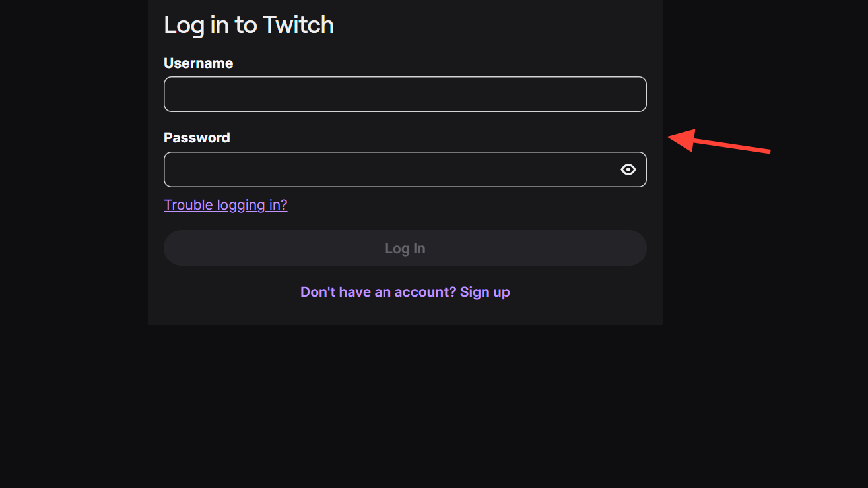868x488 pixels.
Task: Show the password with the eye icon
Action: 628,169
